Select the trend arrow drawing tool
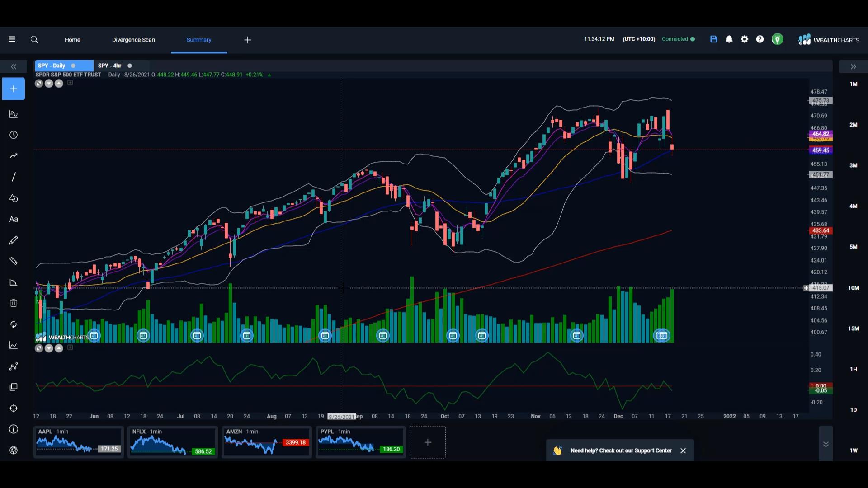 (x=14, y=156)
